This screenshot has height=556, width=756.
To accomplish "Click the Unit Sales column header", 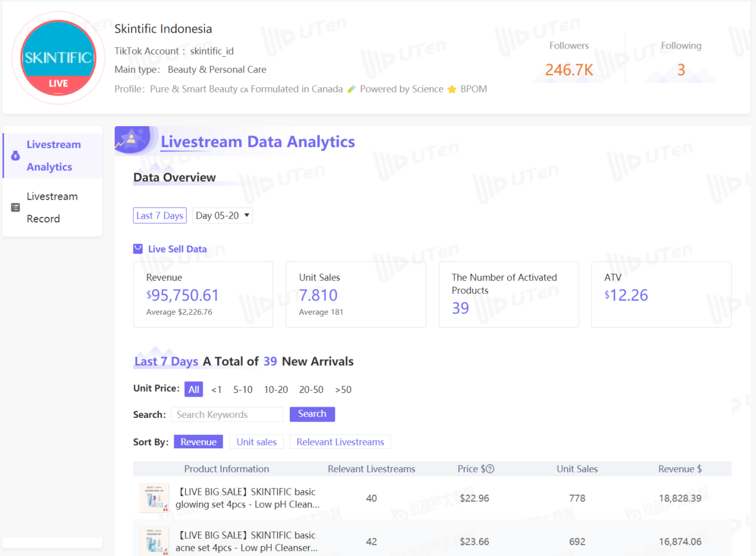I will 577,469.
